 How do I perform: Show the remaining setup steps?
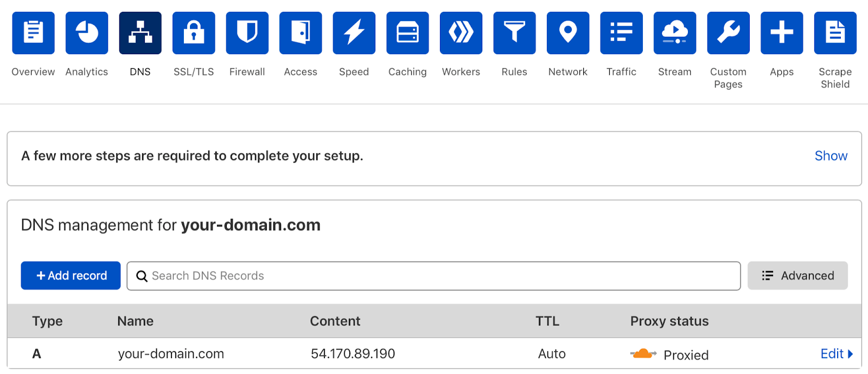click(831, 156)
